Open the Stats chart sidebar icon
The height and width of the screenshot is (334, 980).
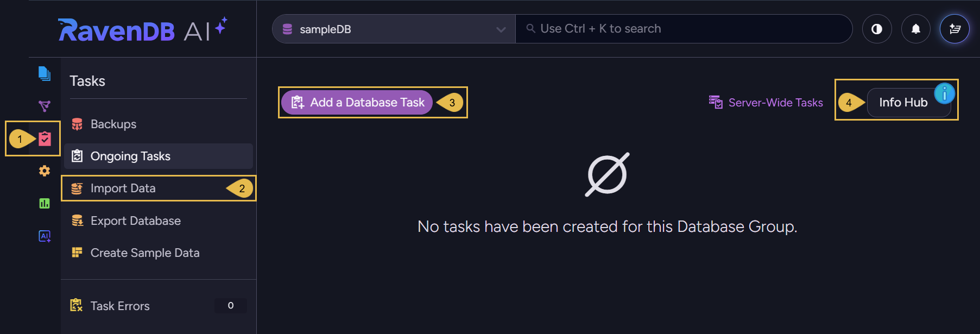pos(45,204)
